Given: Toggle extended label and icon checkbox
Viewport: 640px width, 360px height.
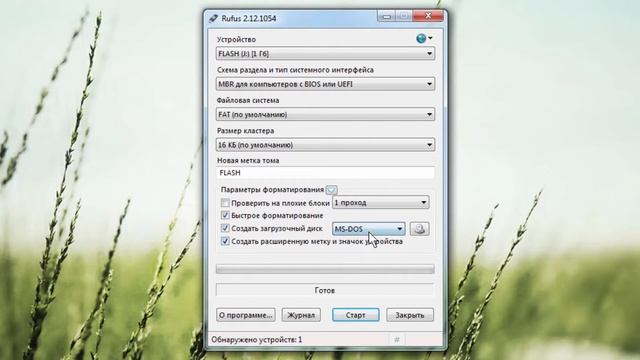Looking at the screenshot, I should [x=225, y=241].
